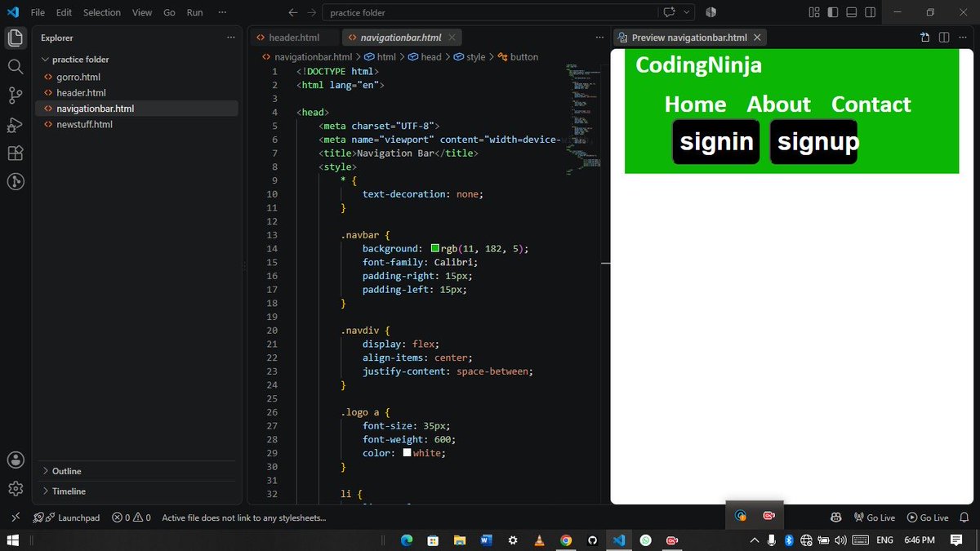Open the Git graph icon in activity bar
The height and width of the screenshot is (551, 980).
tap(15, 182)
